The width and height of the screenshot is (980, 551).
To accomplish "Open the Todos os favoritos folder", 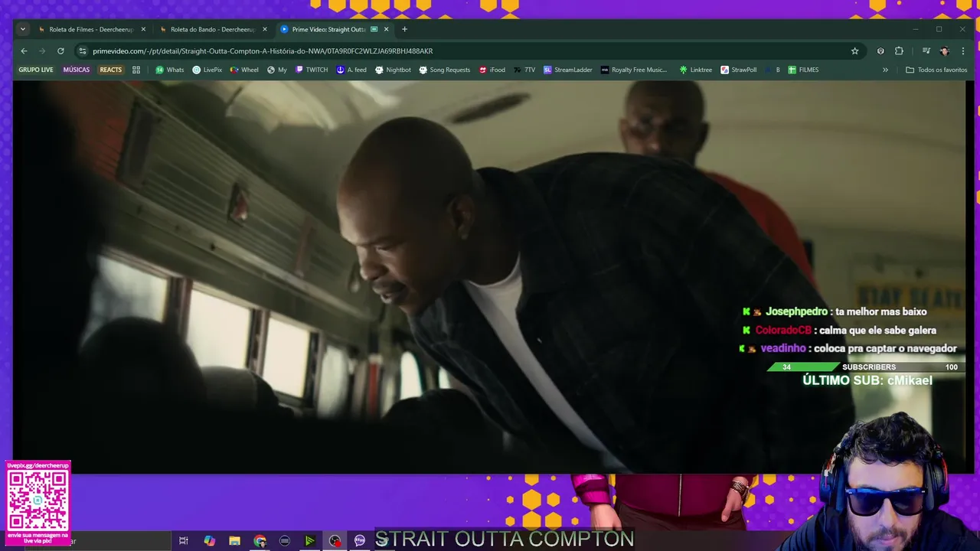I will click(936, 70).
